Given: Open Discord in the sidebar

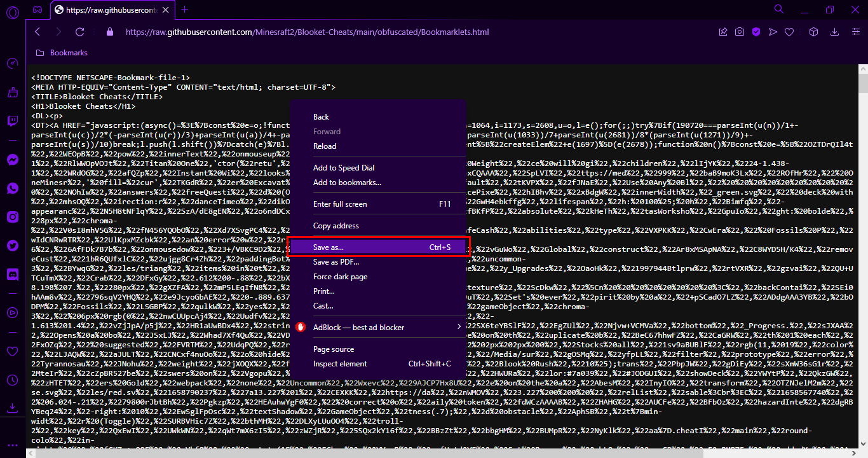Looking at the screenshot, I should click(x=12, y=274).
